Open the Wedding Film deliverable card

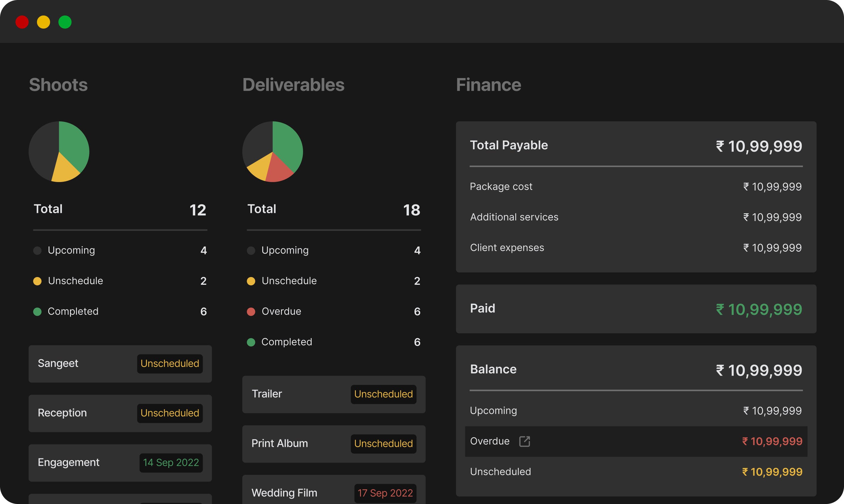[334, 490]
